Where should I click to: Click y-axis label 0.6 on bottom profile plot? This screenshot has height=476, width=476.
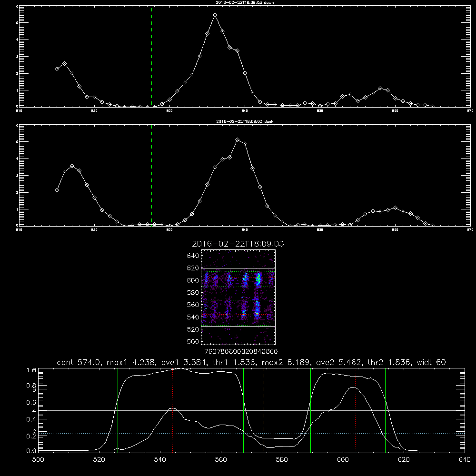coord(31,402)
